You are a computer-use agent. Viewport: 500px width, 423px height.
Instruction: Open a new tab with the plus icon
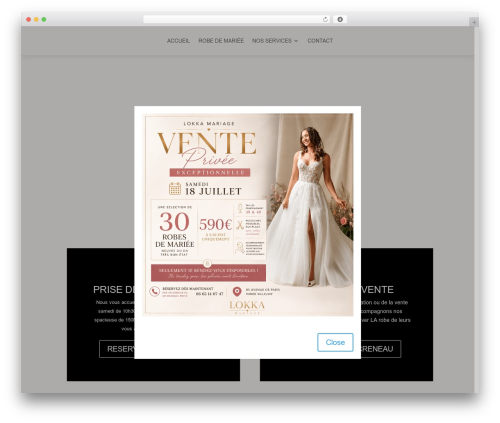pos(474,22)
